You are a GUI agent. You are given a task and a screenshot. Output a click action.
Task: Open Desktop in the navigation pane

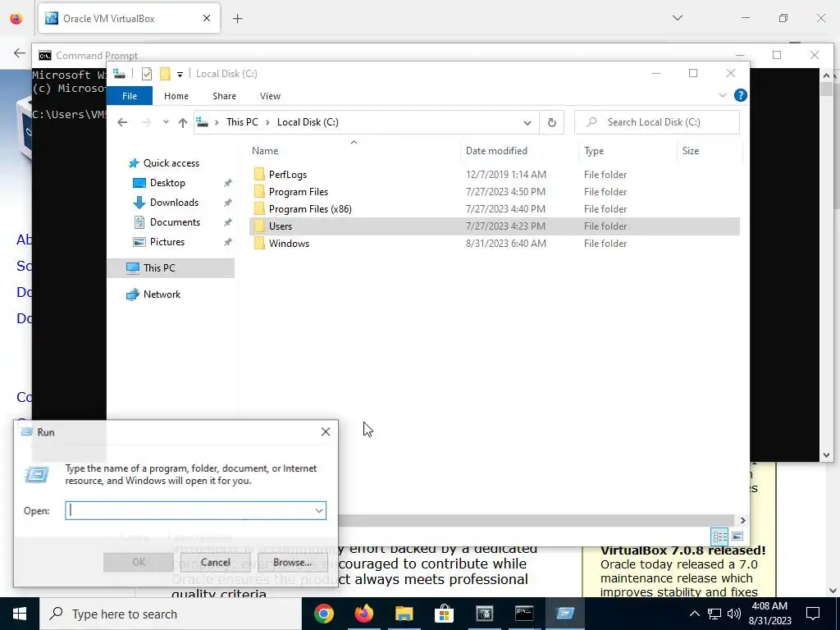[167, 183]
